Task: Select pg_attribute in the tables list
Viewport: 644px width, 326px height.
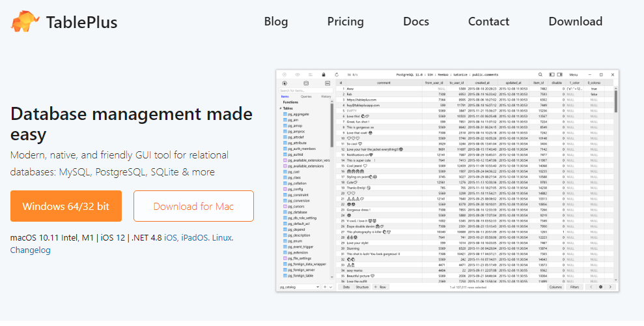Action: pyautogui.click(x=298, y=143)
